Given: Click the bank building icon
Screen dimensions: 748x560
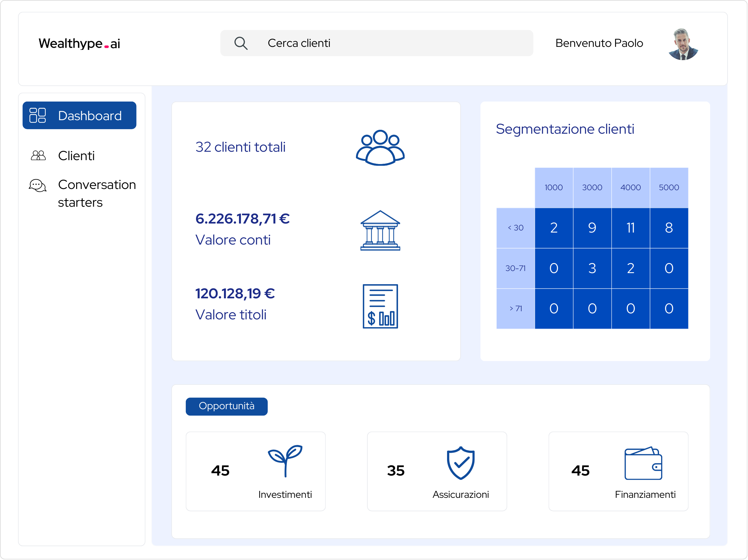Looking at the screenshot, I should (380, 230).
